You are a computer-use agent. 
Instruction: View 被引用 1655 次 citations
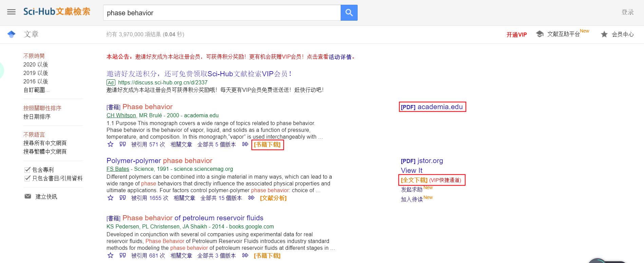(150, 198)
